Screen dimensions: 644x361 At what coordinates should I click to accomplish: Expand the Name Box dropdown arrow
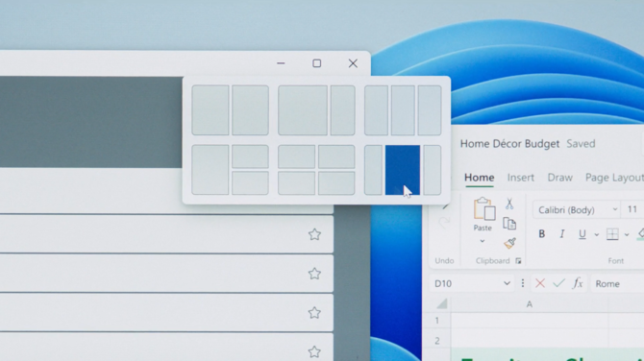[507, 283]
